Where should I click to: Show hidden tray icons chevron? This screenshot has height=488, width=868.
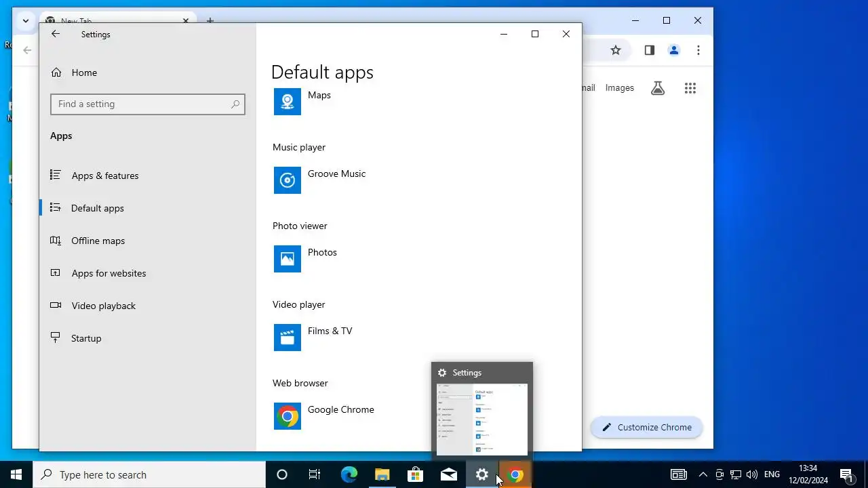[x=703, y=475]
